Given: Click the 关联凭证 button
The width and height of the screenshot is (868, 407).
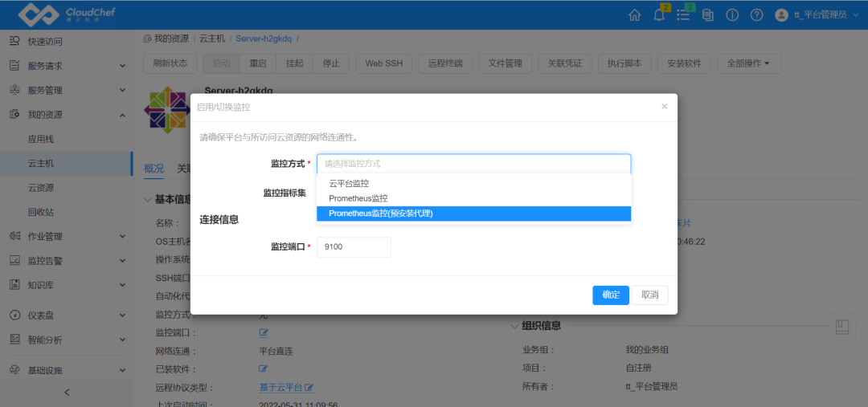Looking at the screenshot, I should pyautogui.click(x=565, y=63).
